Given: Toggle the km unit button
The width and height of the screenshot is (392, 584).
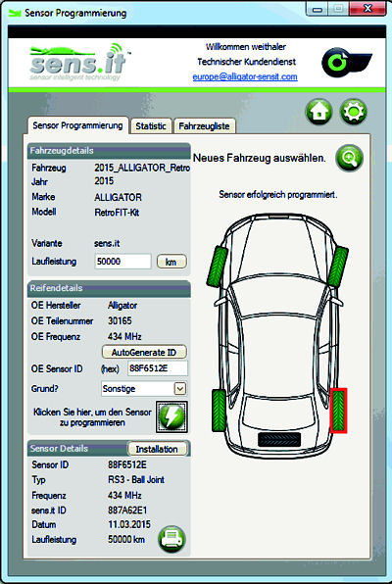Looking at the screenshot, I should [171, 262].
